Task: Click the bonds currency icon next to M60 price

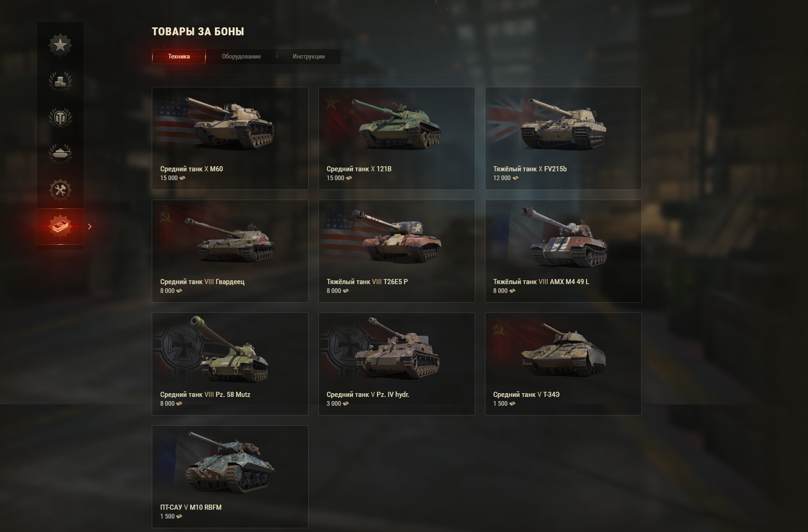Action: tap(182, 178)
